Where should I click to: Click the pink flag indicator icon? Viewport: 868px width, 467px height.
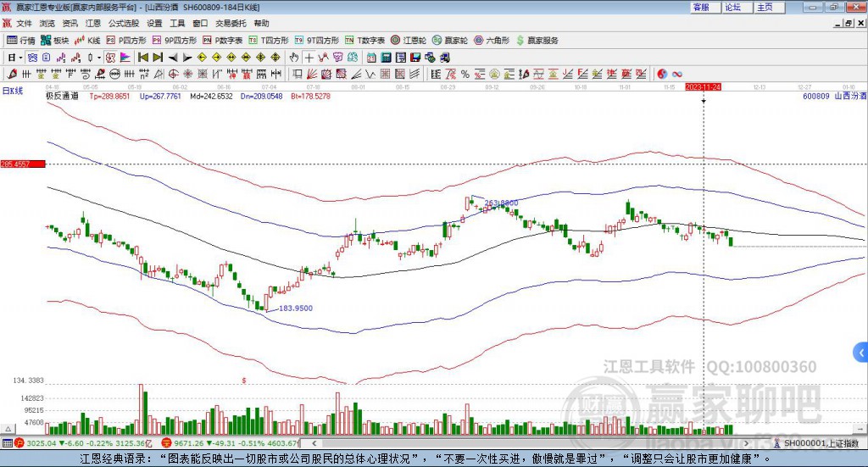[125, 58]
